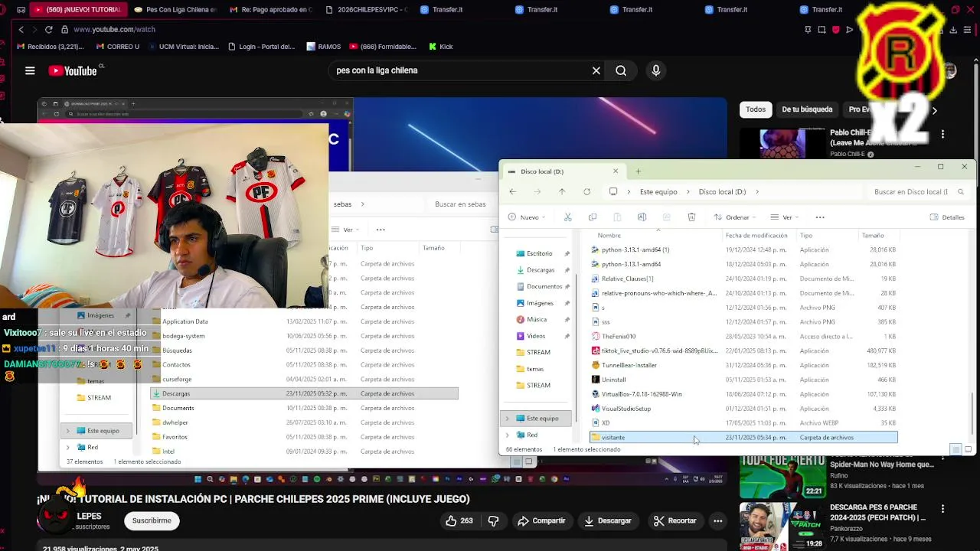Navigate up one folder in Disco local window
This screenshot has height=551, width=980.
(x=562, y=192)
